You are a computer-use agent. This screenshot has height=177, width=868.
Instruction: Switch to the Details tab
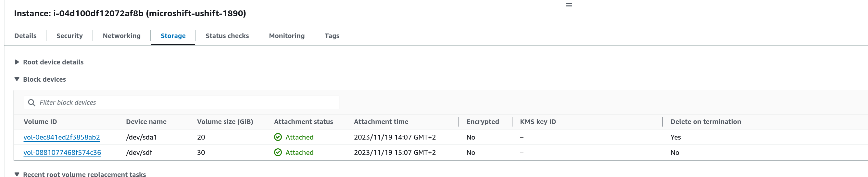[25, 36]
